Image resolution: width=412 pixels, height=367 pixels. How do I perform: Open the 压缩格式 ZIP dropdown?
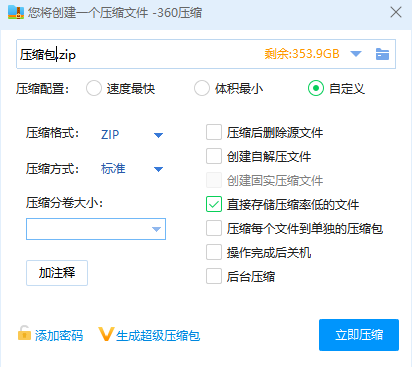(132, 135)
